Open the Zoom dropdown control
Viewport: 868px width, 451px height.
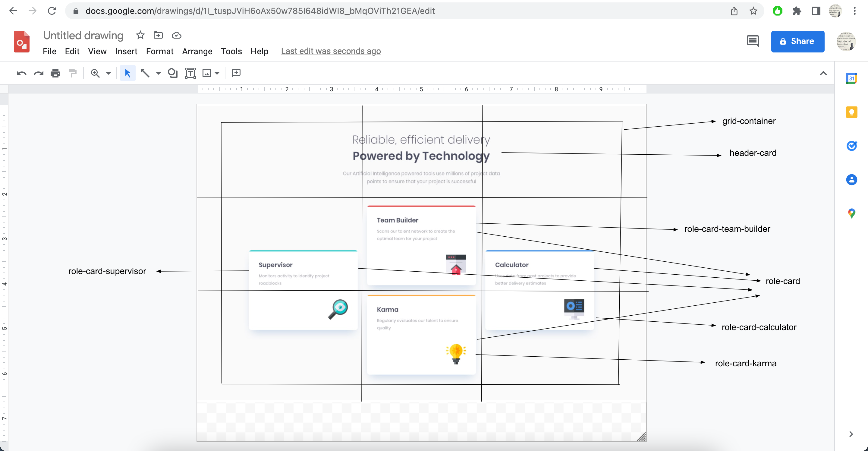pos(106,73)
